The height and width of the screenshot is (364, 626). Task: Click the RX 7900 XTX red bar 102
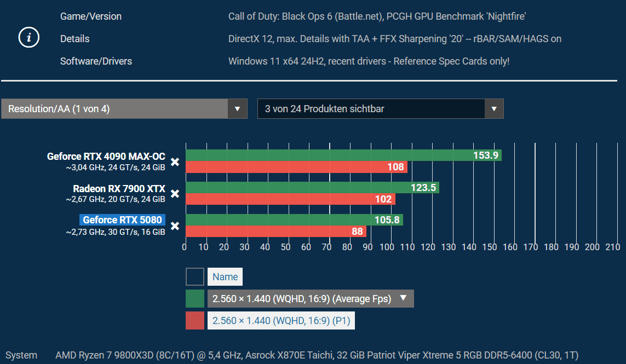tap(290, 199)
